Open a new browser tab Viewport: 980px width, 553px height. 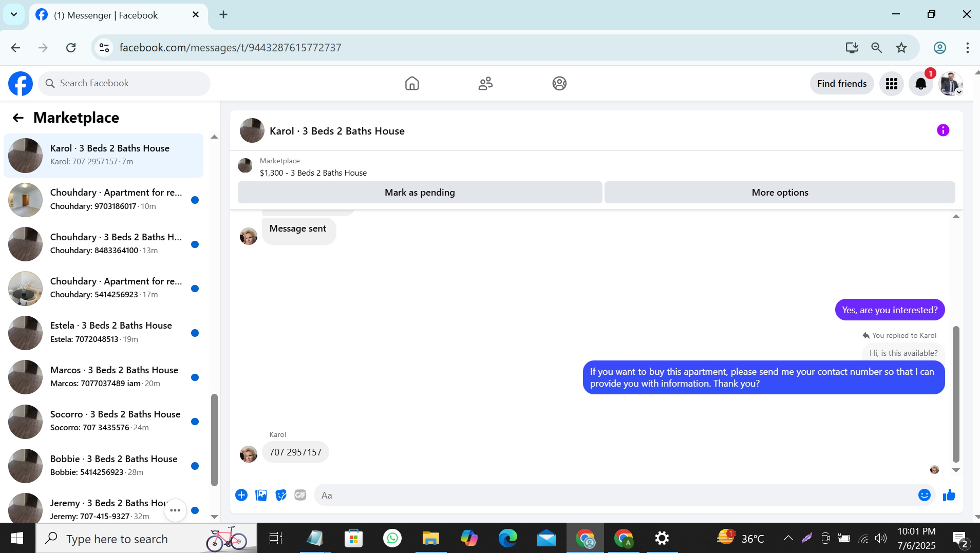tap(223, 14)
